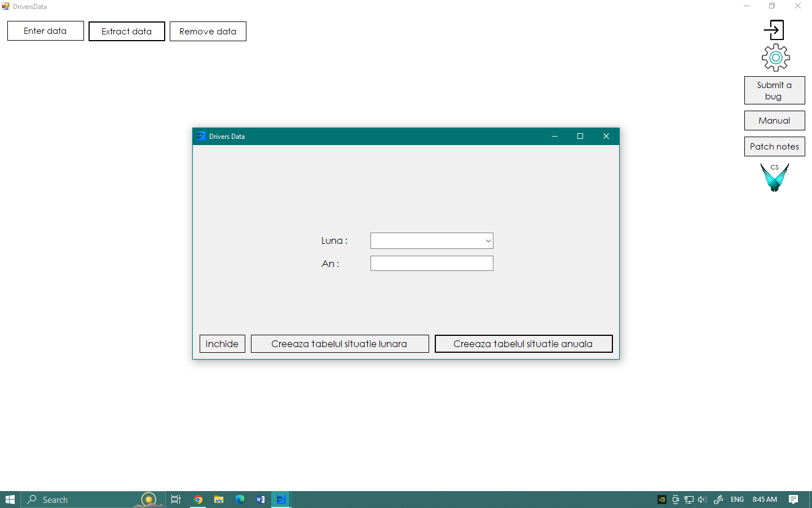Image resolution: width=812 pixels, height=508 pixels.
Task: Maximize the Drivers Data dialog
Action: (580, 136)
